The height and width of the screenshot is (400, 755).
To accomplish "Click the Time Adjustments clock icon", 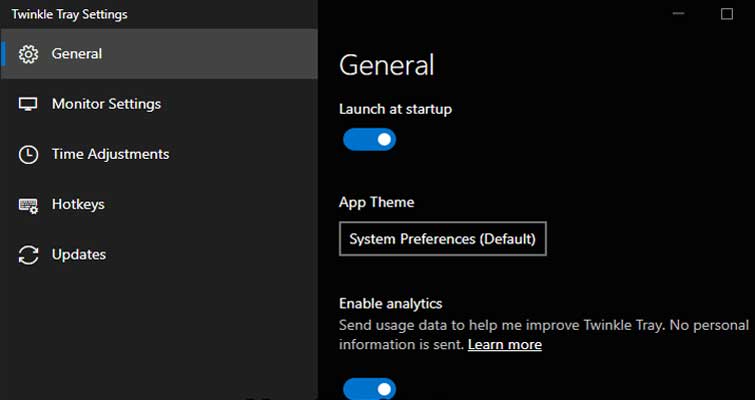I will (28, 155).
